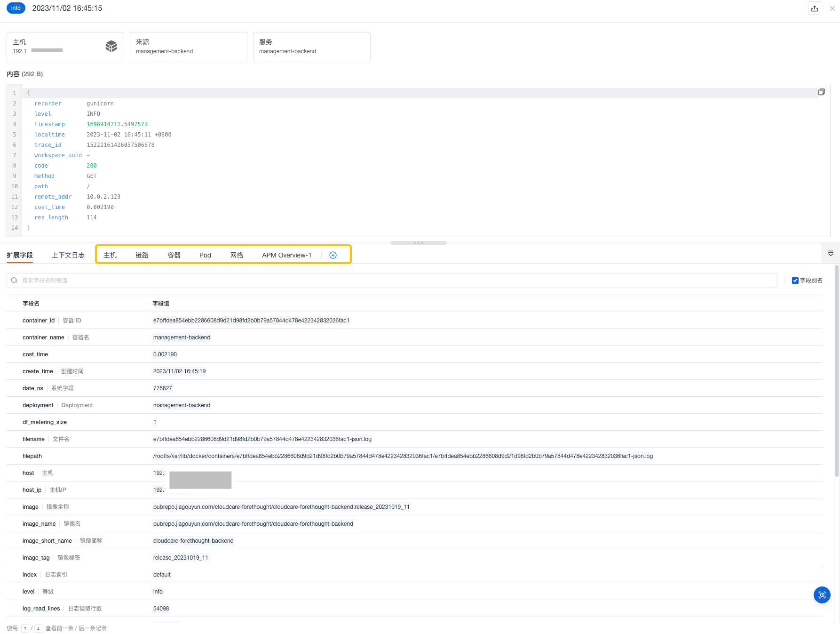The width and height of the screenshot is (840, 634).
Task: Click the down arrow key icon
Action: click(x=38, y=628)
